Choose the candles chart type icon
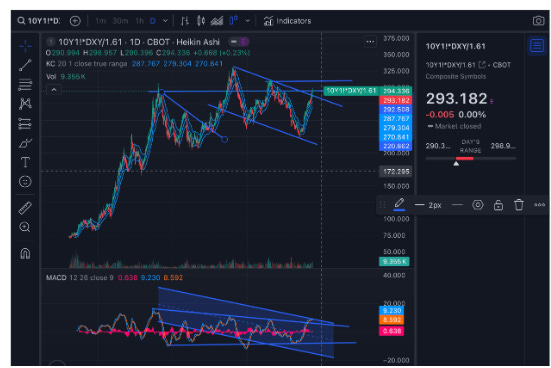Screen dimensions: 551x368 pos(201,21)
